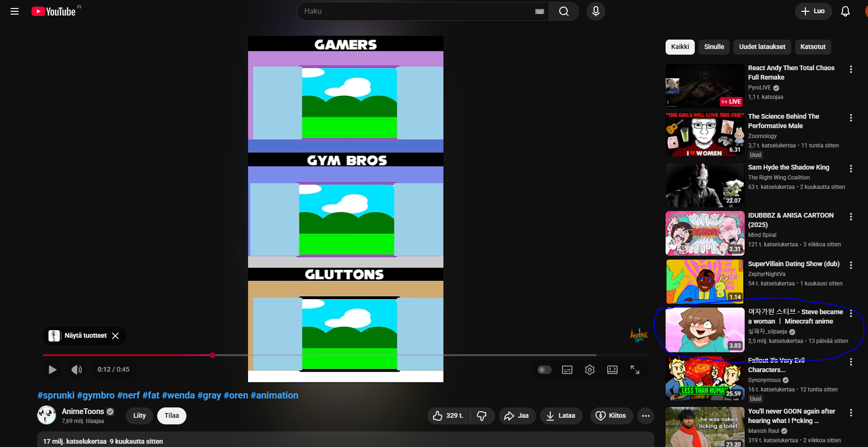Open menu for SuperVillain Dating Show
This screenshot has width=868, height=447.
851,266
